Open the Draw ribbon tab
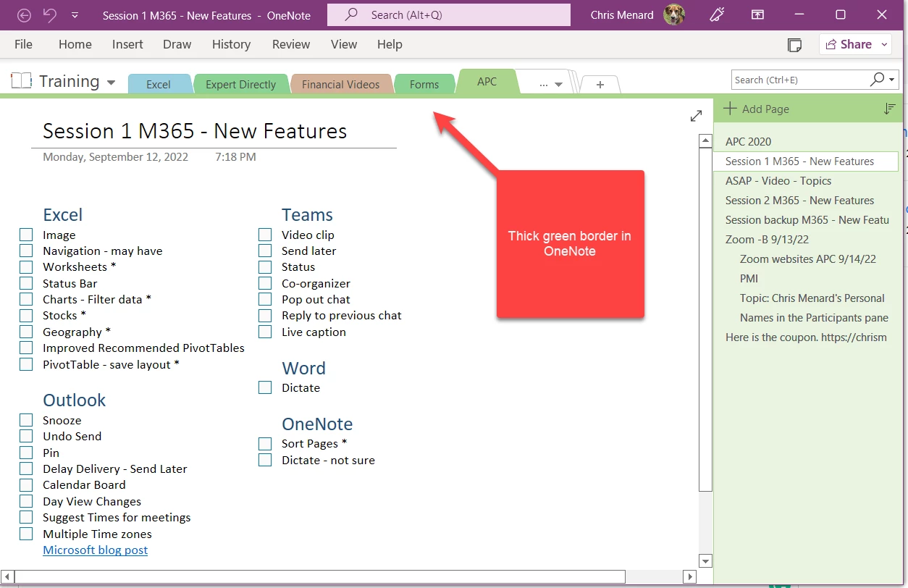Viewport: 908px width, 588px height. point(177,44)
